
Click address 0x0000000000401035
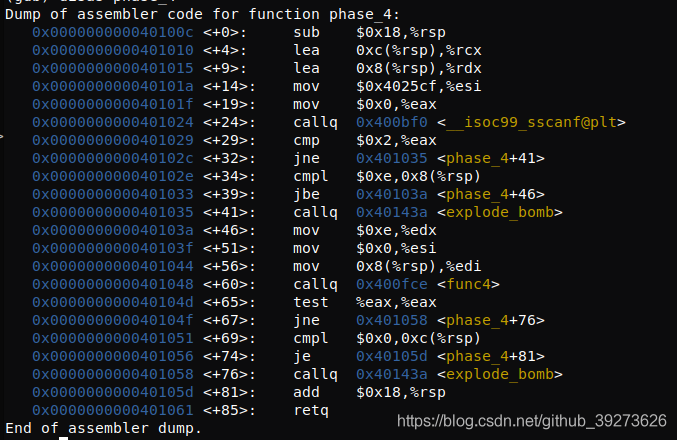tap(113, 212)
